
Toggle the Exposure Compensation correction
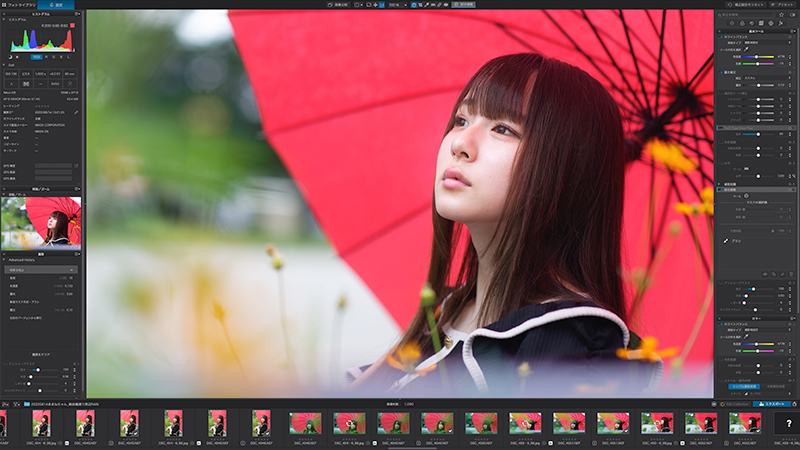point(721,72)
